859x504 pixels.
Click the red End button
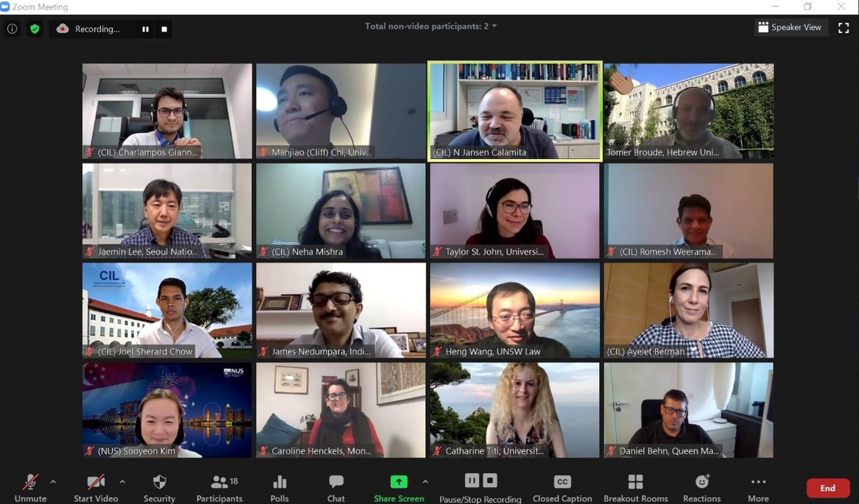(x=828, y=488)
